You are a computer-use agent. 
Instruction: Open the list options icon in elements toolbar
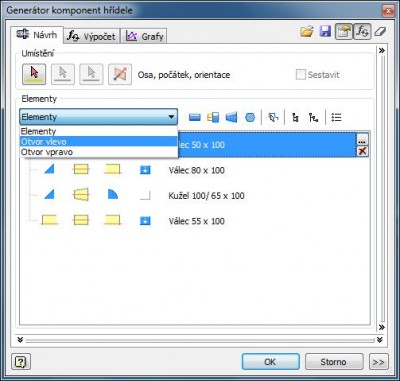click(x=336, y=117)
